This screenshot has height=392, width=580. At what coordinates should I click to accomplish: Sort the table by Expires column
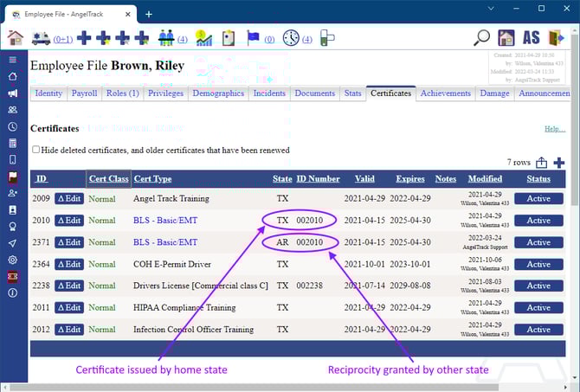(410, 179)
